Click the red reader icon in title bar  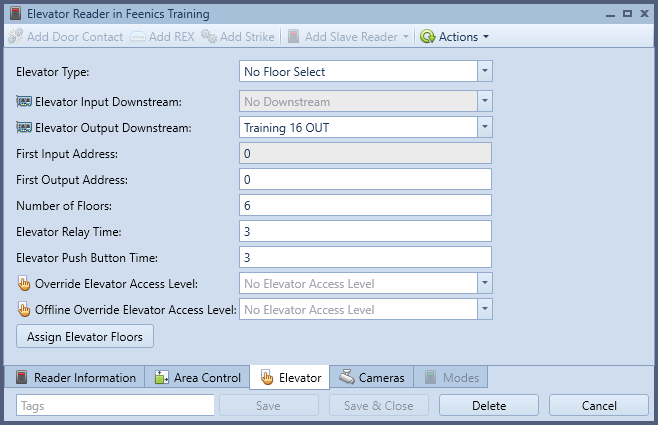[16, 13]
